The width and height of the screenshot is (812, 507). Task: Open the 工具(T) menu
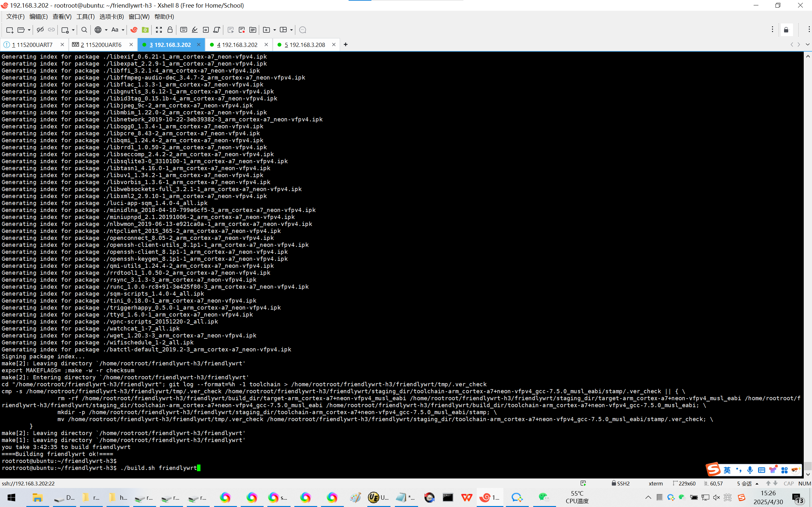tap(85, 16)
